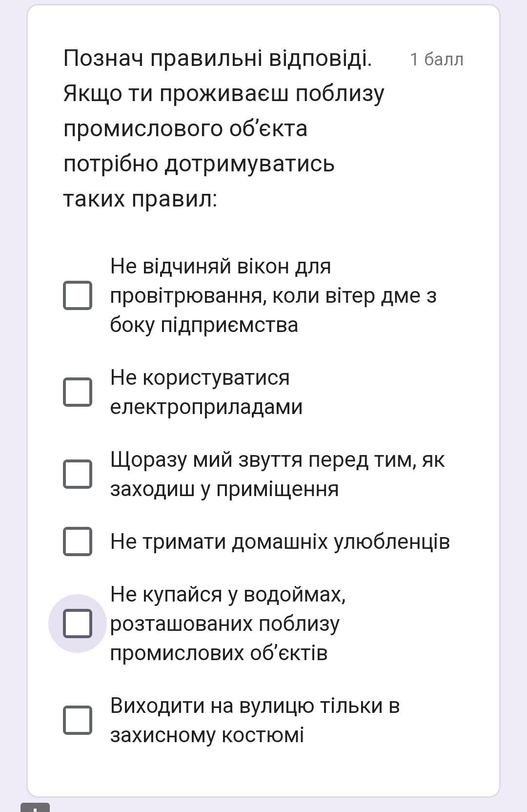The width and height of the screenshot is (527, 812).
Task: Click the label text 'захисному костюмі'
Action: coord(207,735)
